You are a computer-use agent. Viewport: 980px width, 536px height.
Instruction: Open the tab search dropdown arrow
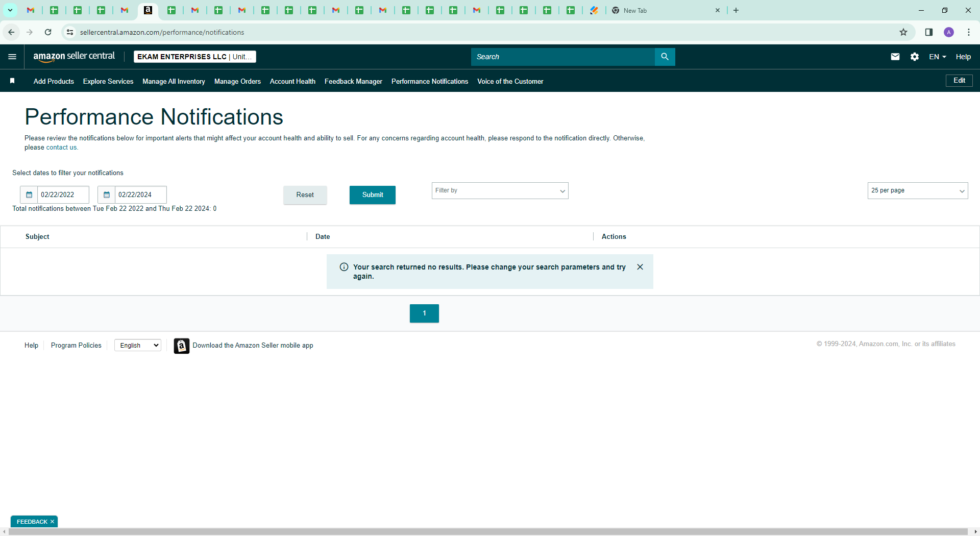click(10, 10)
